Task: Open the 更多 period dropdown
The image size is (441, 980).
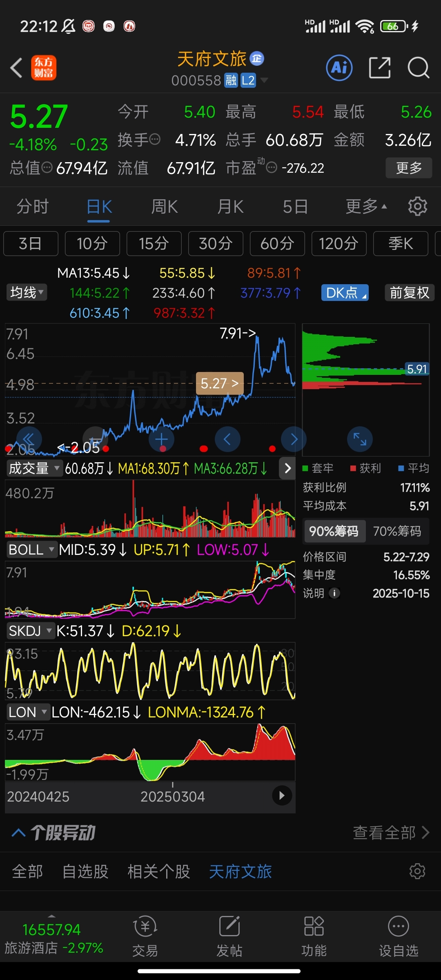Action: (366, 207)
